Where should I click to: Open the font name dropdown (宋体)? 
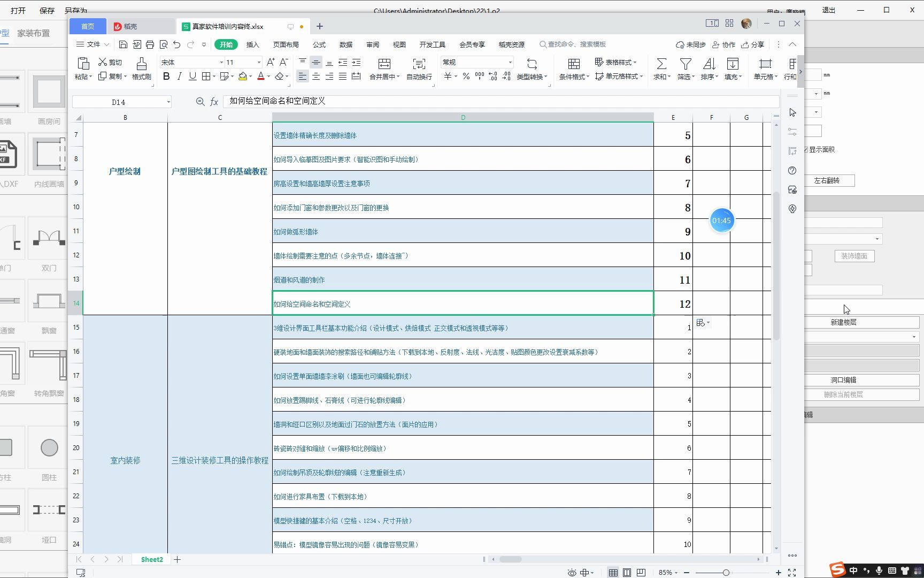click(x=221, y=62)
